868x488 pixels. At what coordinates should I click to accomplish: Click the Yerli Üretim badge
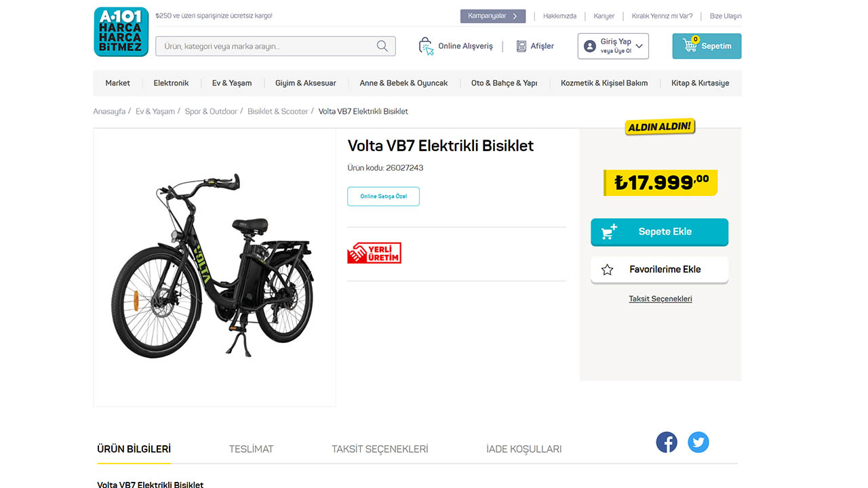tap(374, 253)
